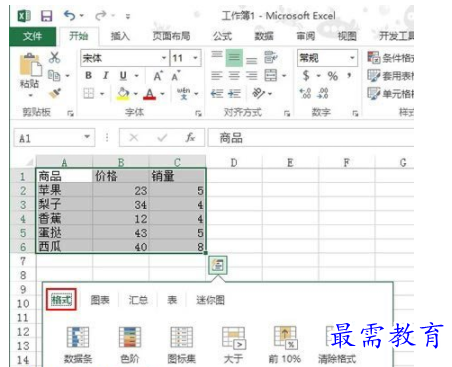Viewport: 452px width, 367px height.
Task: Increase font size with the larger A
Action: (x=158, y=76)
